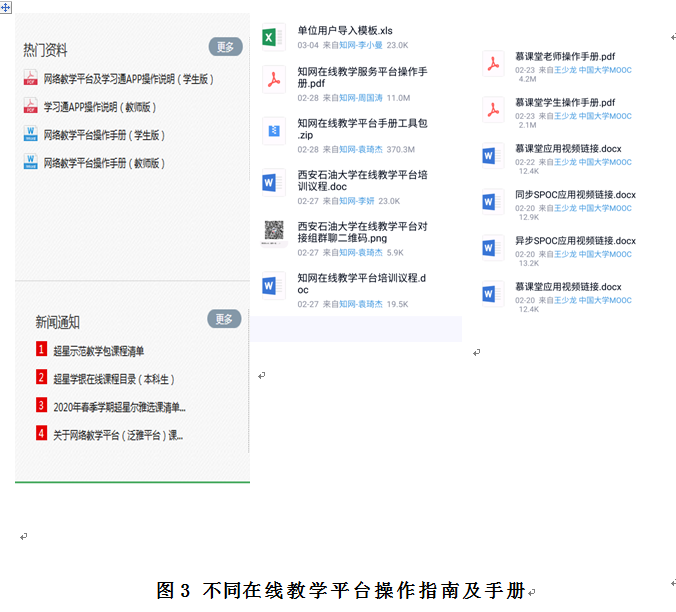Open the QR code thumbnail for 对接组群聊二维码

coord(272,234)
